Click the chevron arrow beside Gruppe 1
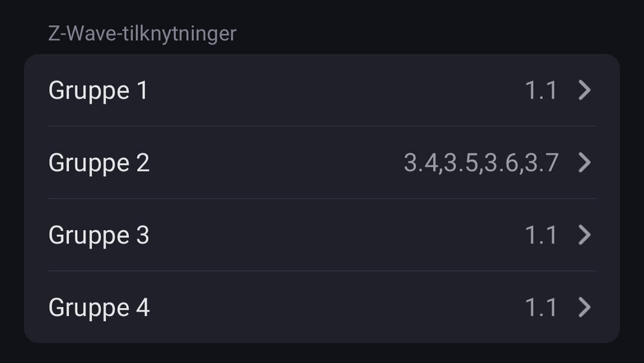This screenshot has height=363, width=644. (x=584, y=91)
